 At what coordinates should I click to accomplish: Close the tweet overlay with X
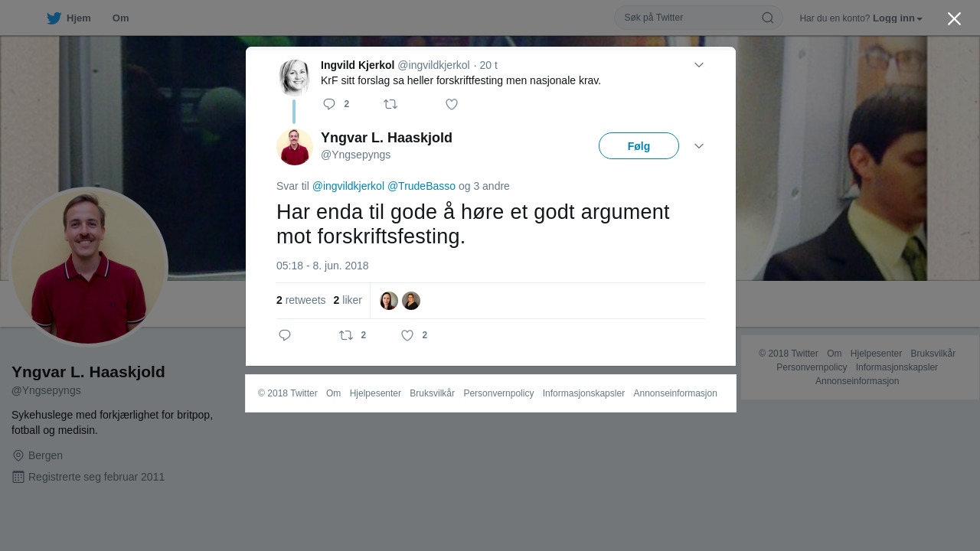954,18
